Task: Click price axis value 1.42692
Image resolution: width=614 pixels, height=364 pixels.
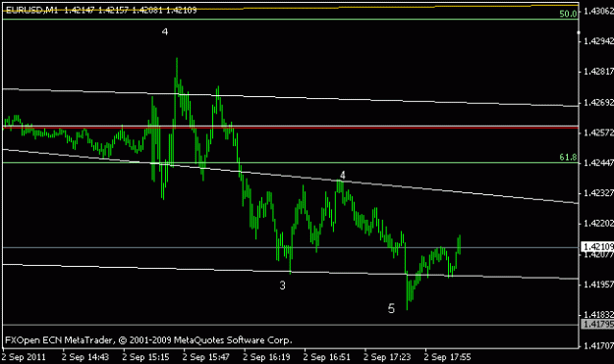Action: click(598, 103)
